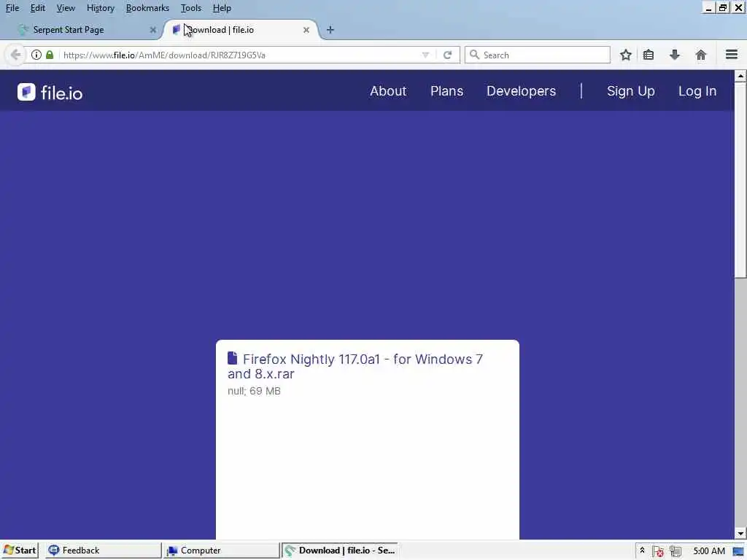Go back with the back arrow button

tap(15, 55)
